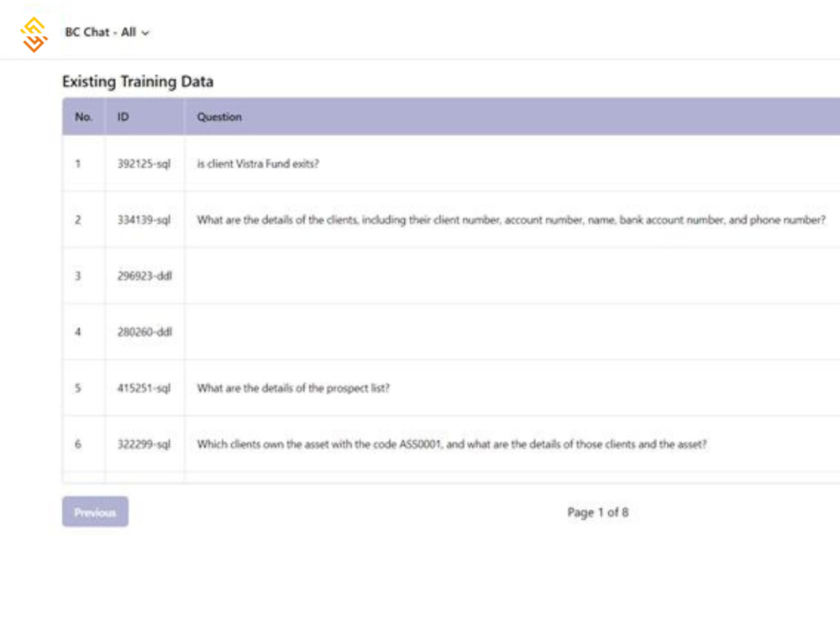This screenshot has height=630, width=840.
Task: Select ID cell 415251-sql
Action: pyautogui.click(x=144, y=388)
